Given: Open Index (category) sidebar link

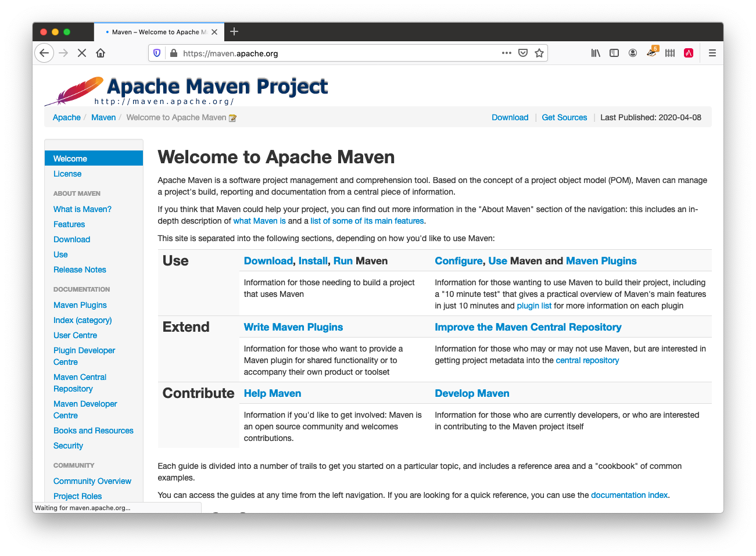Looking at the screenshot, I should coord(83,320).
